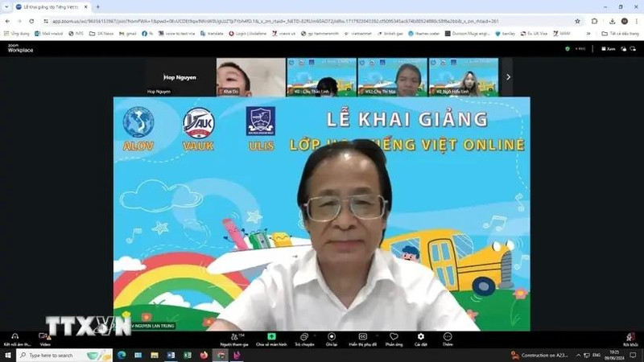Open voice to text vta bookmark
Image resolution: width=644 pixels, height=362 pixels.
tap(176, 34)
